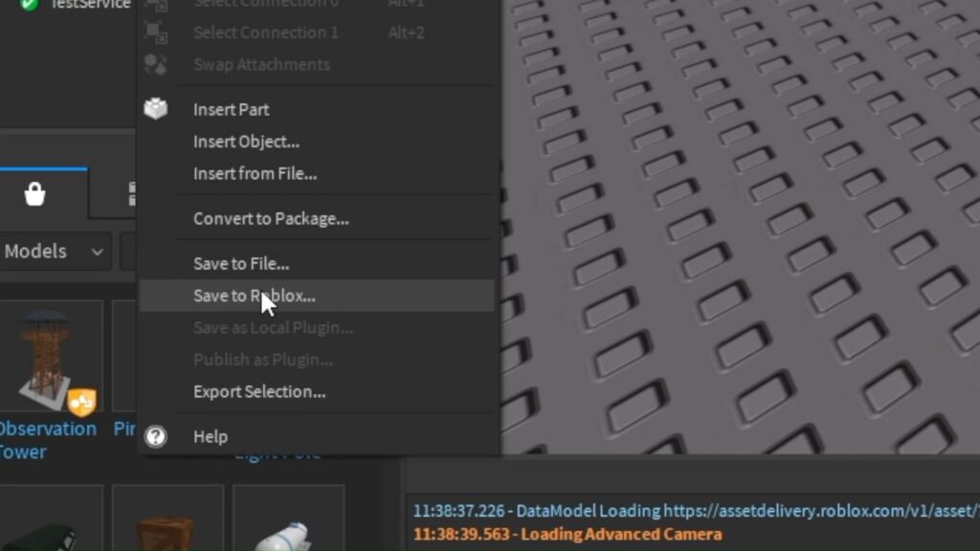
Task: Open the Observation Tower title link
Action: (48, 440)
